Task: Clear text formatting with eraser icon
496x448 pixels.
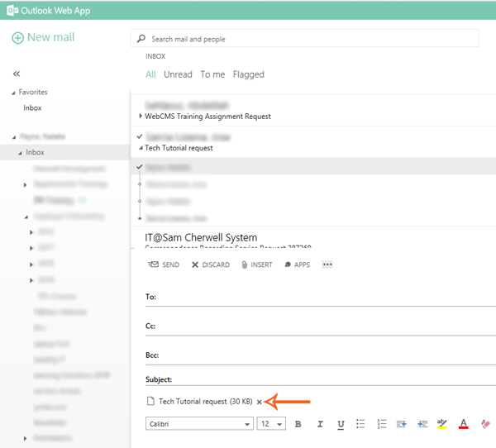Action: point(485,424)
